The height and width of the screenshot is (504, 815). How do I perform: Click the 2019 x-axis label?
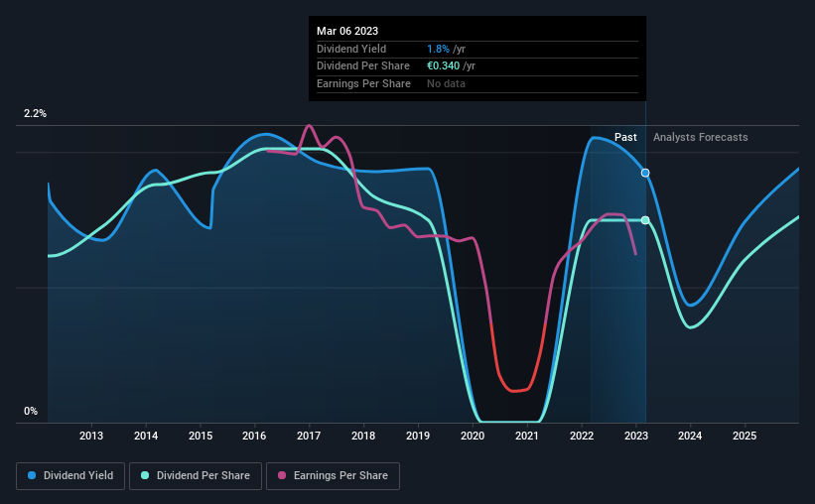418,436
